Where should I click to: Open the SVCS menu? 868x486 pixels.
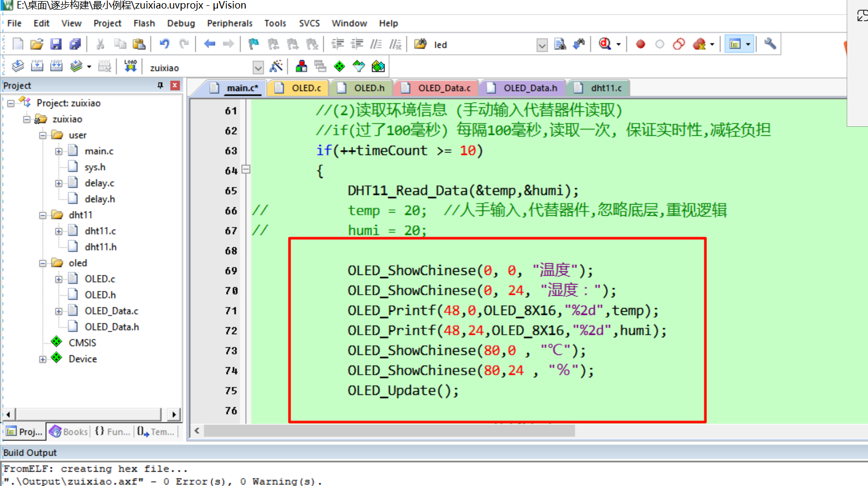(x=309, y=23)
